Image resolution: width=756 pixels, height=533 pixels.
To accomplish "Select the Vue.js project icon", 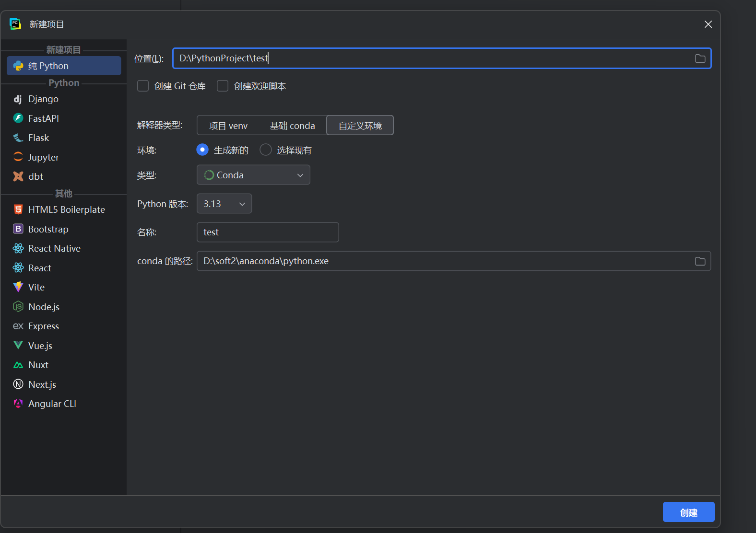I will tap(18, 345).
